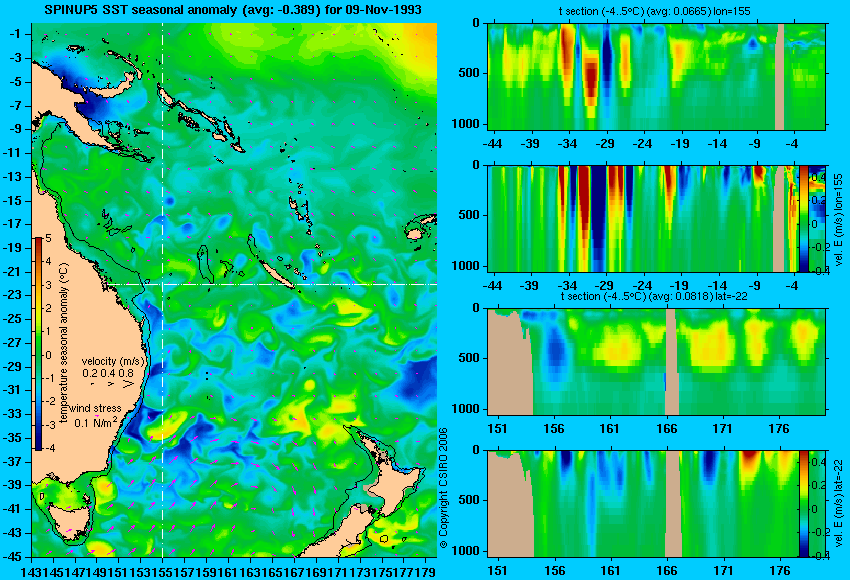Click the '0.2 0.4 0.8' velocity scale values

click(108, 373)
